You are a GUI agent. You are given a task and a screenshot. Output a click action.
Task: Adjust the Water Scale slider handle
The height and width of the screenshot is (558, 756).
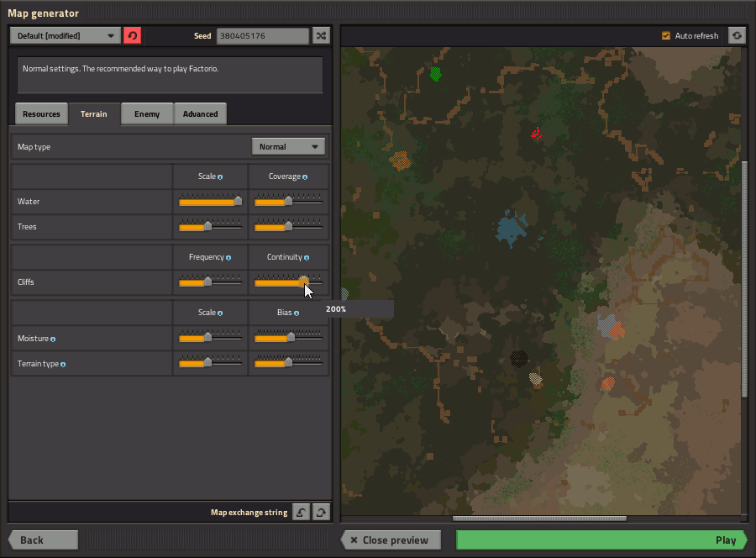(x=238, y=201)
